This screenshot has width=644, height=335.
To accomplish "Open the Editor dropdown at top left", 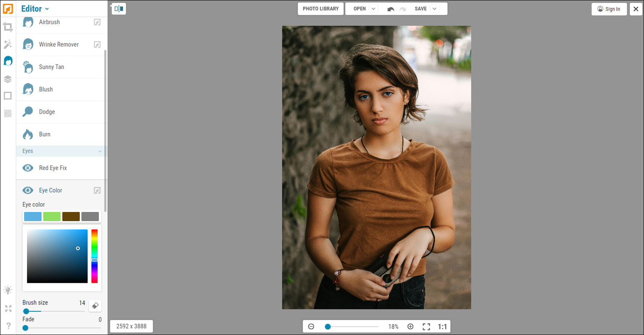I will click(x=35, y=8).
